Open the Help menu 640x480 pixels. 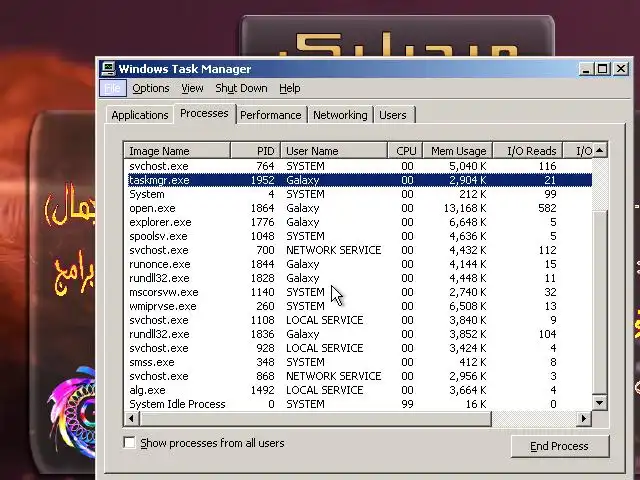(290, 88)
